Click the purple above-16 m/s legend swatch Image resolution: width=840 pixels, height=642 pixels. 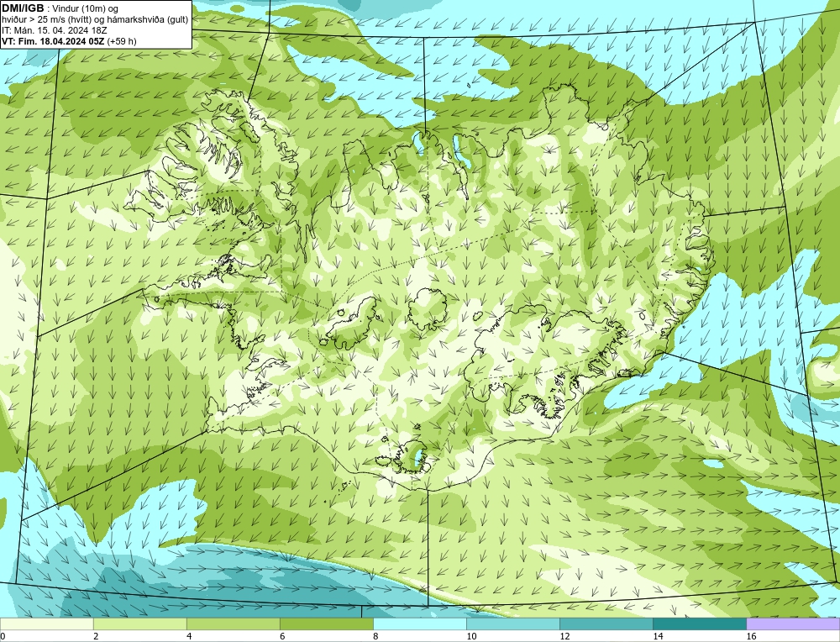[x=793, y=624]
